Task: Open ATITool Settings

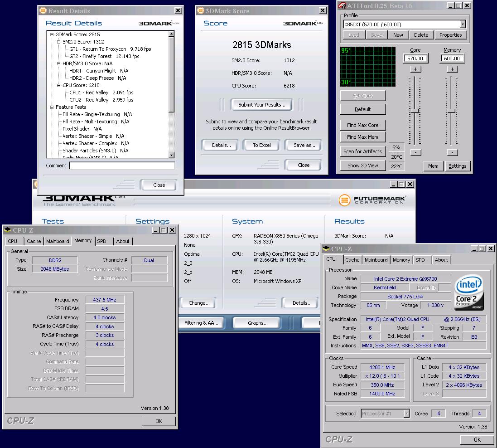Action: [x=458, y=166]
